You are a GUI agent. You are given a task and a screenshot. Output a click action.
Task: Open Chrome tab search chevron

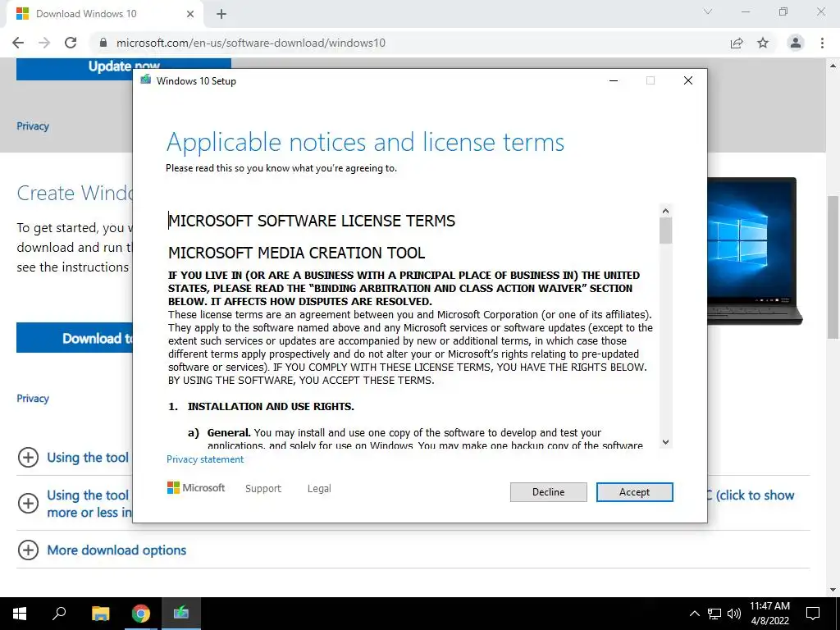[x=708, y=11]
